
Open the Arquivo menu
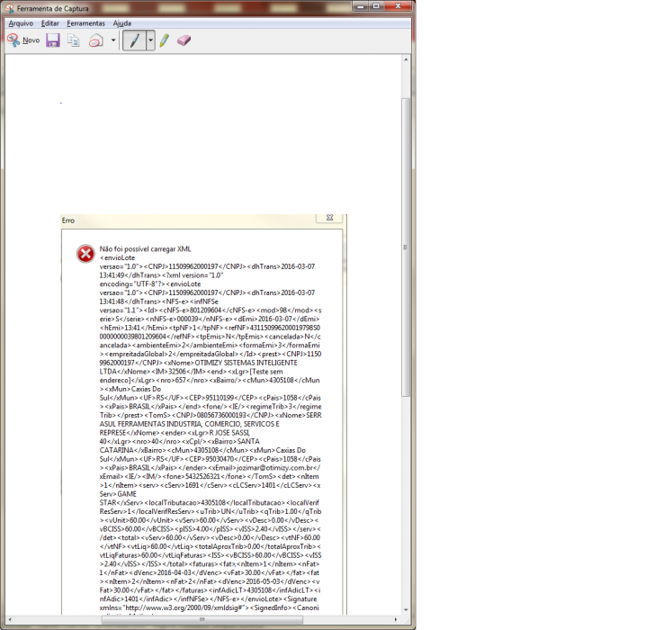(21, 23)
